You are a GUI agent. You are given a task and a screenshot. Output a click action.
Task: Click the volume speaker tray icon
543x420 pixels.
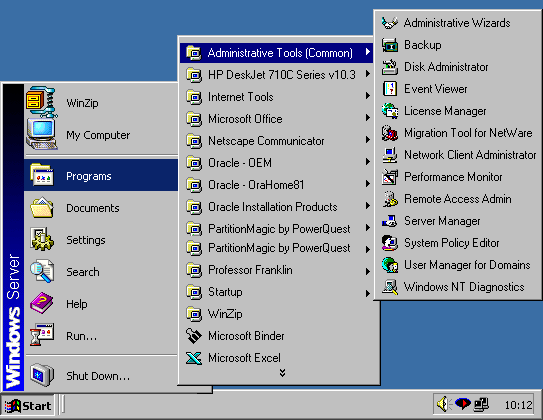click(444, 404)
